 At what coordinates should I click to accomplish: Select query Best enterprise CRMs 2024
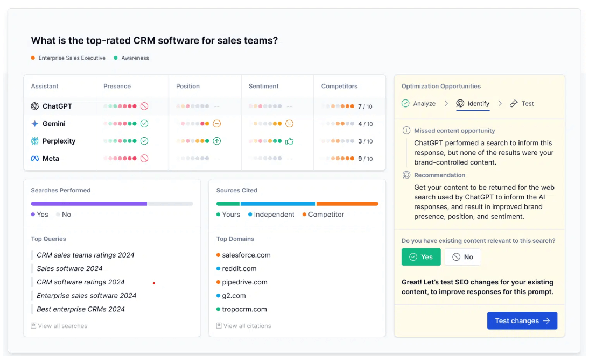[x=81, y=309]
